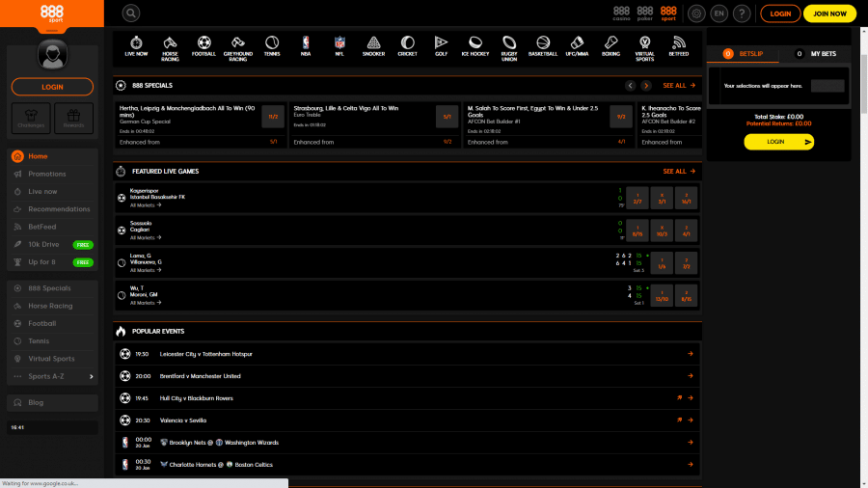Select the NFL sport icon
The image size is (868, 488).
tap(339, 46)
